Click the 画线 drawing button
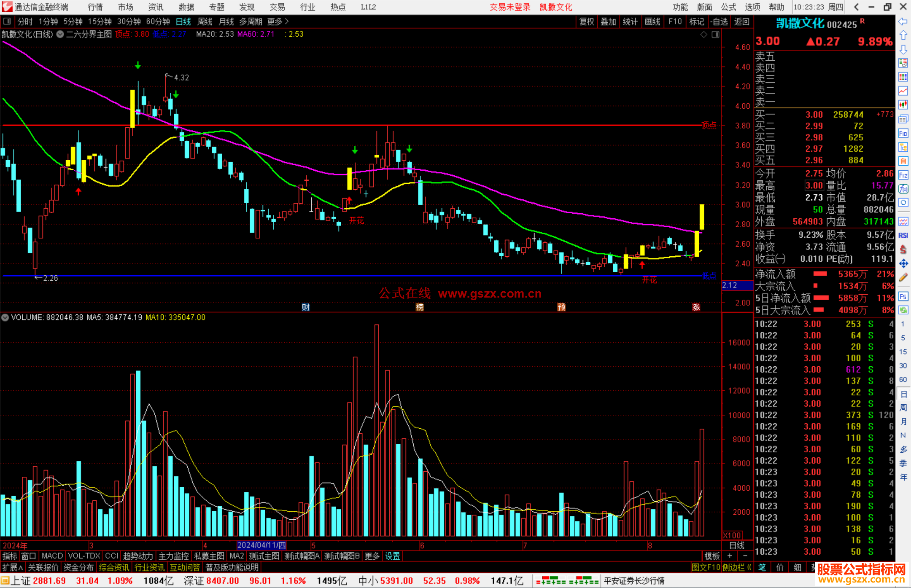 652,21
